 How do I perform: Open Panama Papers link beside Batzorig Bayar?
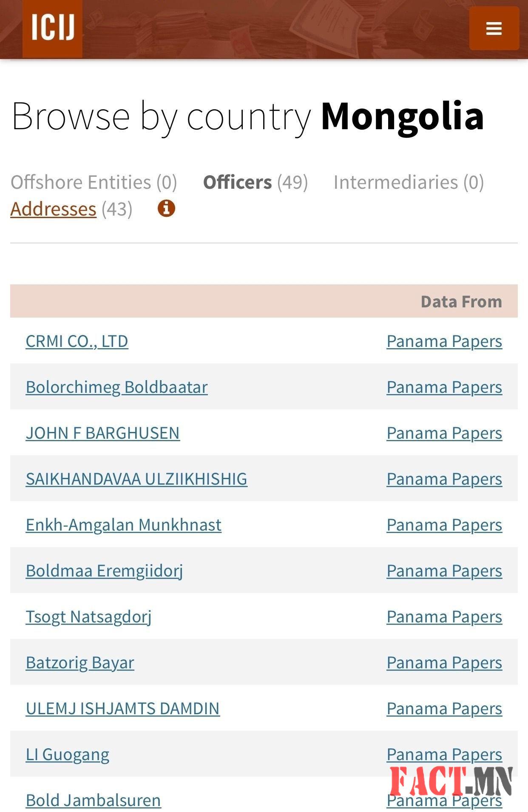click(x=444, y=662)
